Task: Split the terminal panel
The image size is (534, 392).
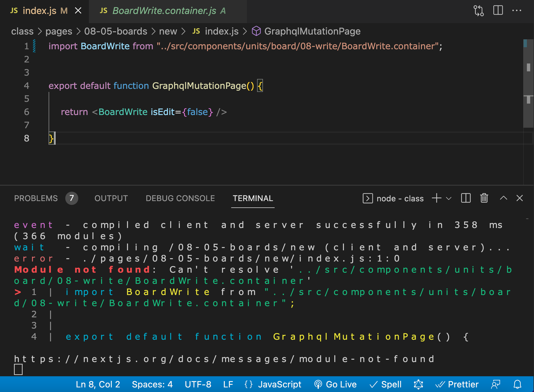Action: [466, 198]
